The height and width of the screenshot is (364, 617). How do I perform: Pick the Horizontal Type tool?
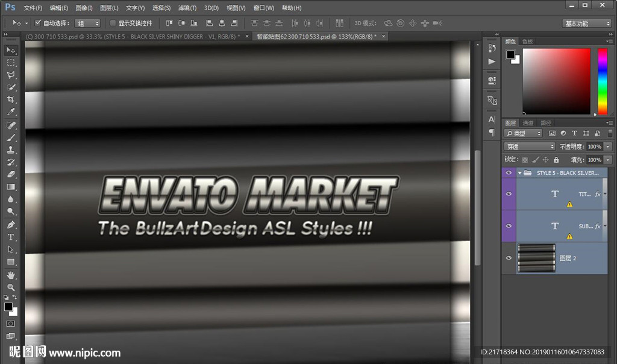coord(11,237)
